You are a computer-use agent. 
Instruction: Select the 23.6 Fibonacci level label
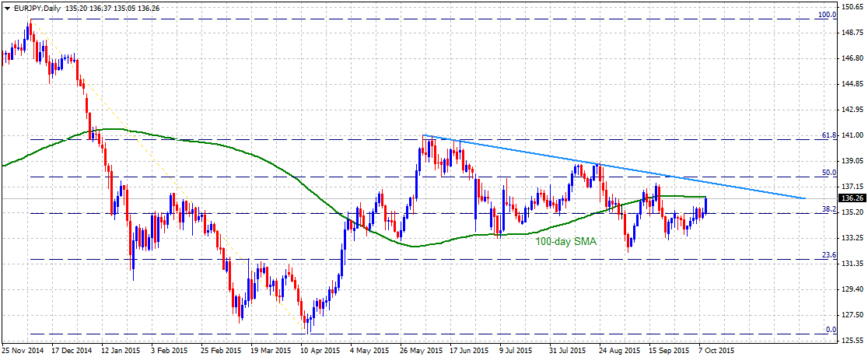(828, 255)
